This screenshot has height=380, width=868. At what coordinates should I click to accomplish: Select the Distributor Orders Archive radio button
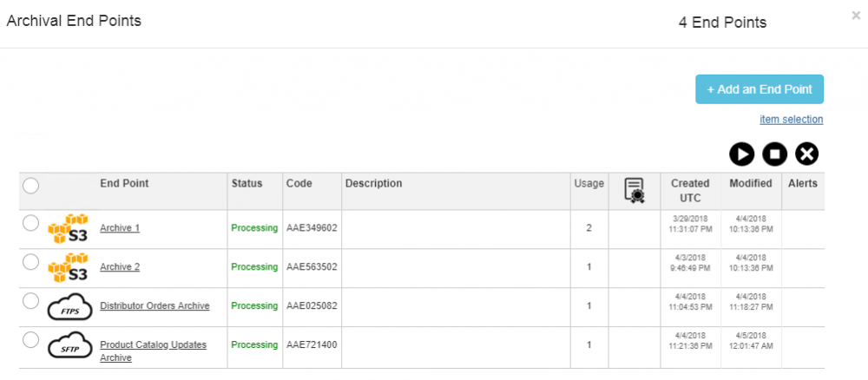[30, 301]
